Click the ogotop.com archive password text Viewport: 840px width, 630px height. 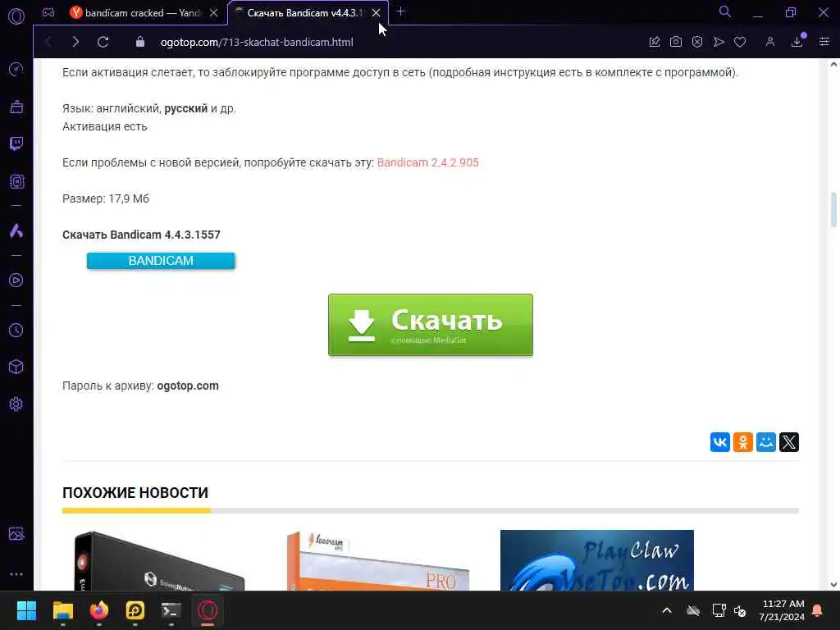pos(188,386)
